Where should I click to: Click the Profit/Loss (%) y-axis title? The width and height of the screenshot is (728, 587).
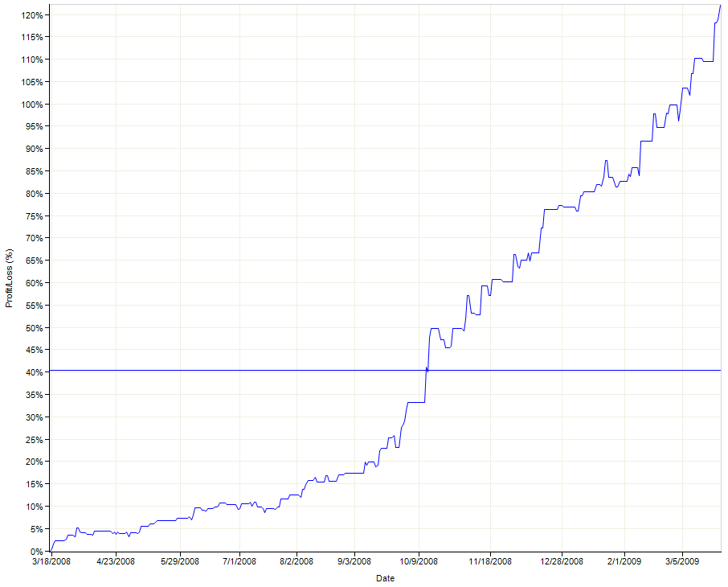[x=10, y=277]
